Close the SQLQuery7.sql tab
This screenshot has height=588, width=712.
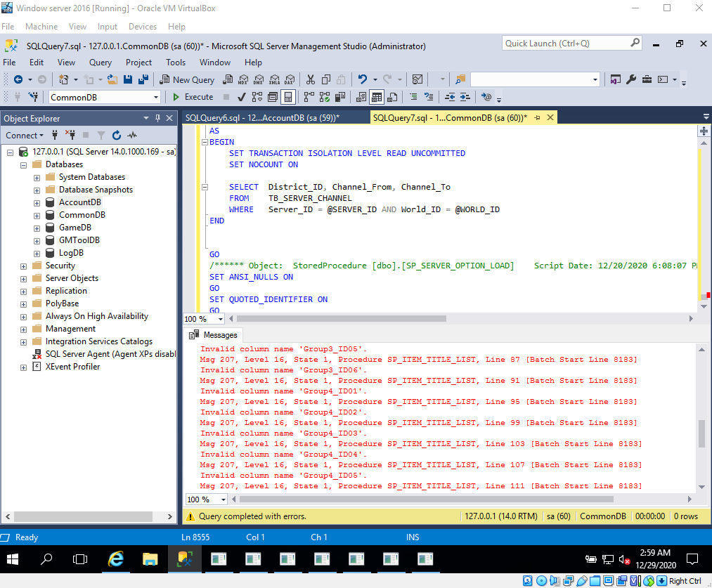click(x=550, y=118)
